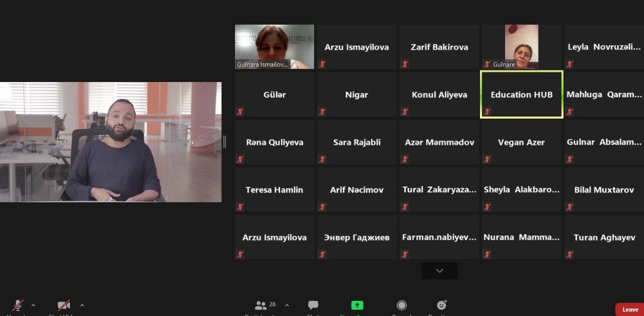This screenshot has height=316, width=644.
Task: Select the highlighted Education HUB tile
Action: pyautogui.click(x=521, y=95)
